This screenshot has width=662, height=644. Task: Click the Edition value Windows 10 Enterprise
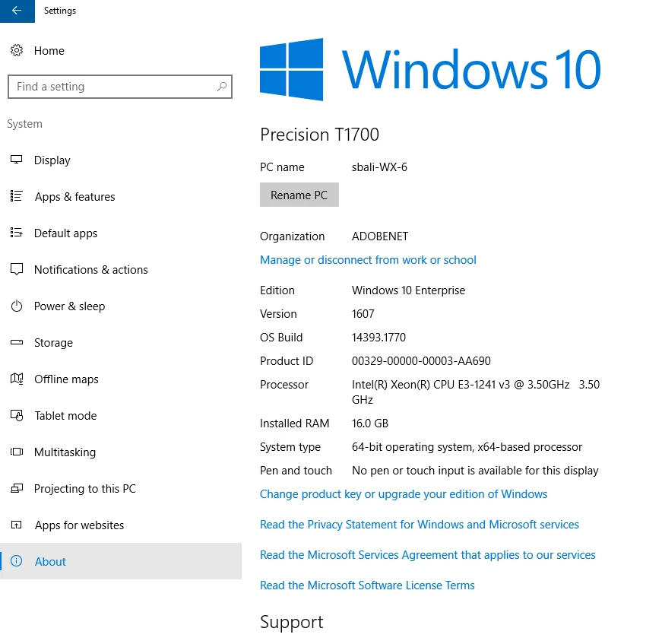(408, 290)
